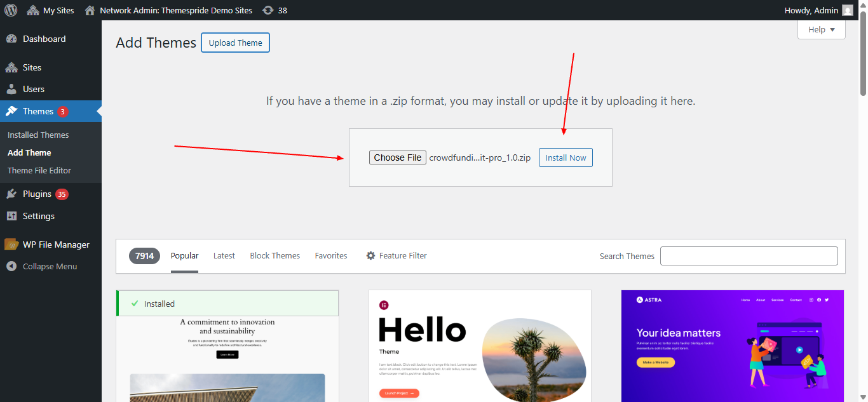The height and width of the screenshot is (402, 868).
Task: Select the Themes sidebar icon
Action: [13, 111]
